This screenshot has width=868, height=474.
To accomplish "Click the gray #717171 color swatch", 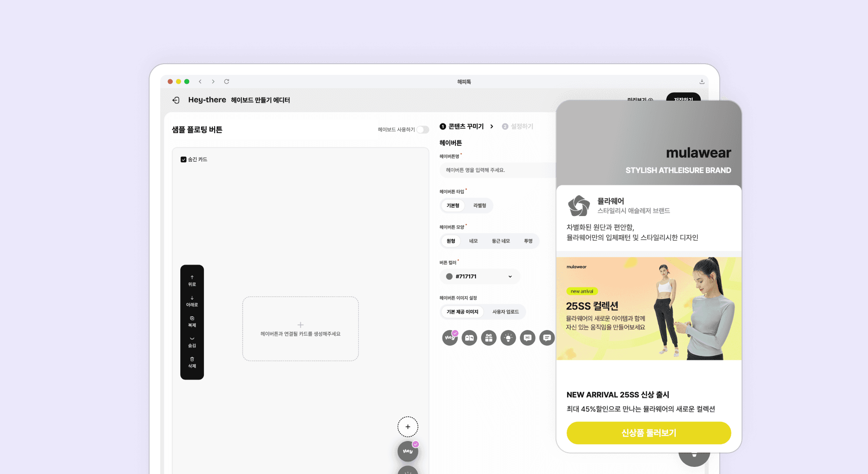I will pyautogui.click(x=449, y=277).
